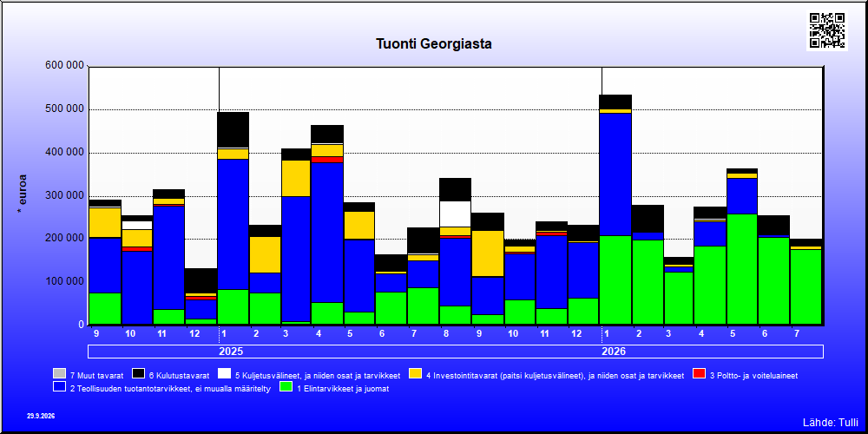Click the Tuonti Georgiasta chart title

tap(434, 43)
